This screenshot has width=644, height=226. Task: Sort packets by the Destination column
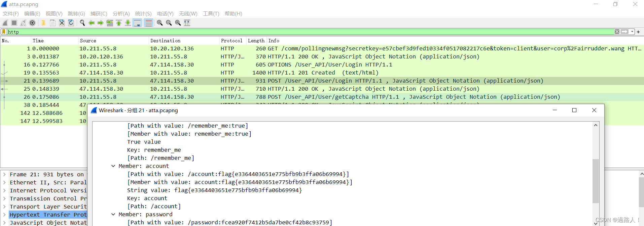[184, 41]
